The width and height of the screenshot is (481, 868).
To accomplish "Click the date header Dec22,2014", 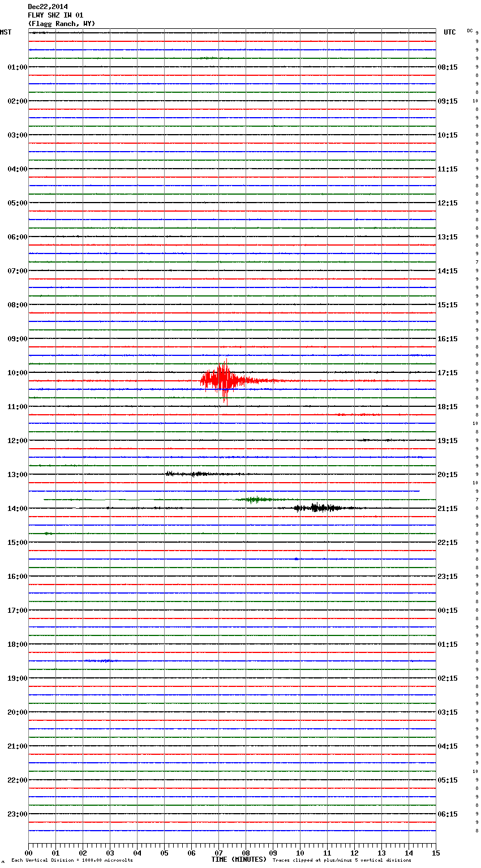I will [x=48, y=7].
